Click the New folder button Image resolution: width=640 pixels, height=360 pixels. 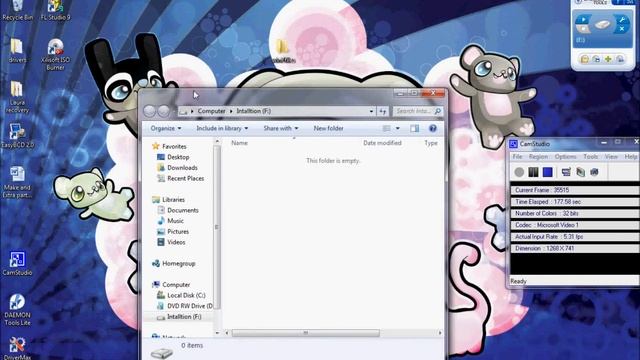[x=329, y=128]
